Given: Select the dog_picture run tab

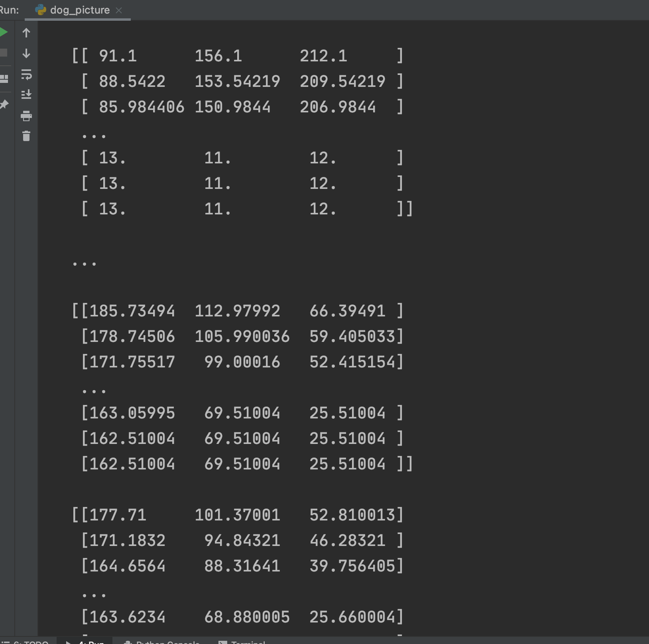Looking at the screenshot, I should point(78,10).
